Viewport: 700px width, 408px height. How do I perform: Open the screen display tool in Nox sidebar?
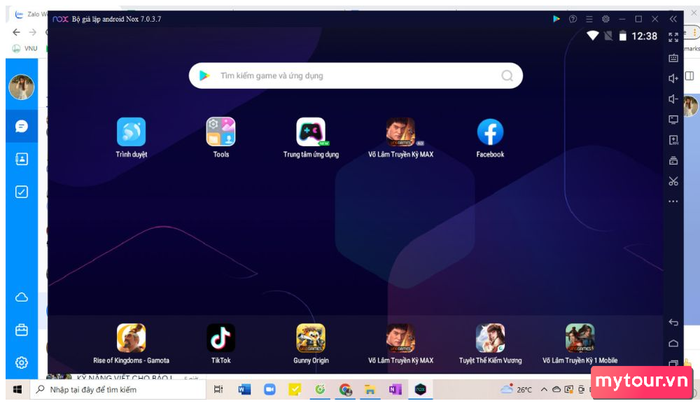[x=673, y=120]
